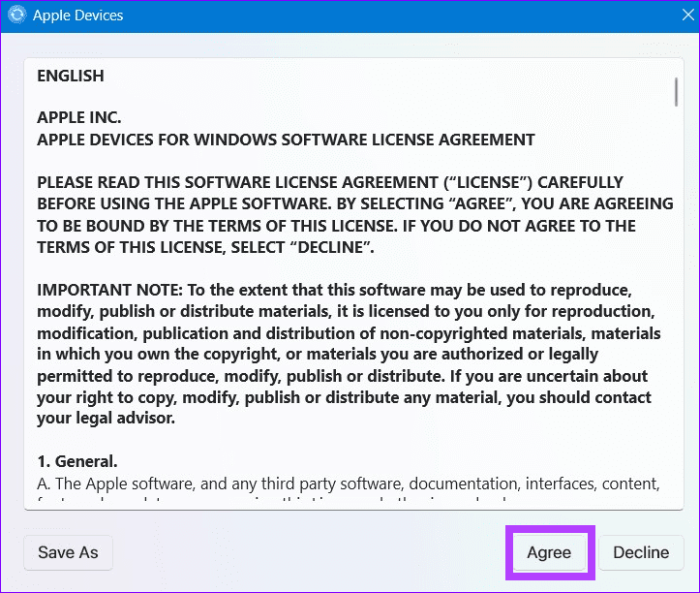Click the empty title bar area
Viewport: 700px width, 593px height.
click(x=387, y=16)
